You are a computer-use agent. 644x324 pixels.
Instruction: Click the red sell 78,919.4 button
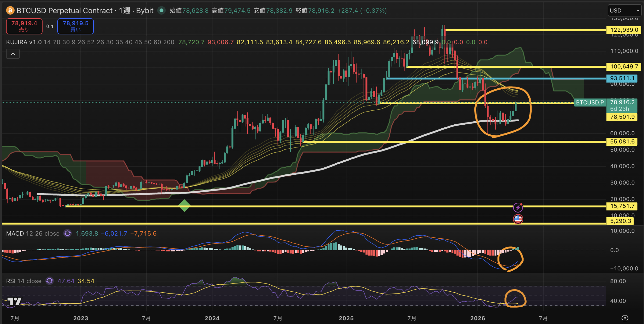pyautogui.click(x=24, y=26)
